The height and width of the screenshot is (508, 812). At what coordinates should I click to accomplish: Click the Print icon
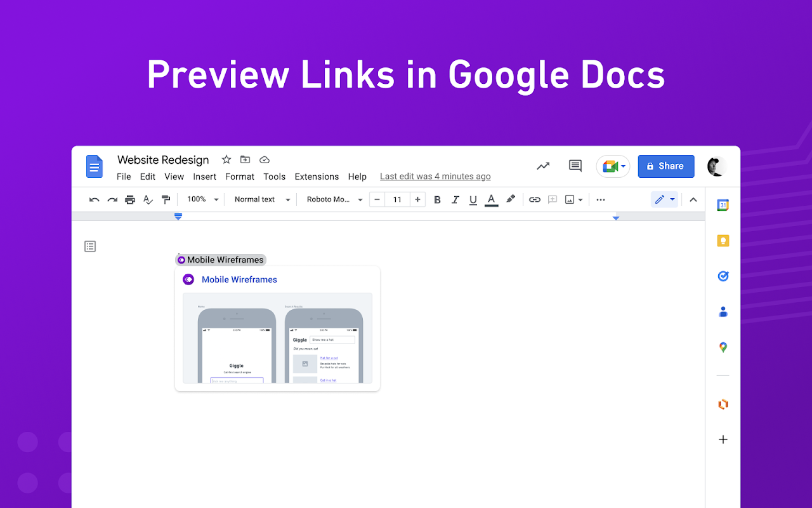click(x=130, y=199)
